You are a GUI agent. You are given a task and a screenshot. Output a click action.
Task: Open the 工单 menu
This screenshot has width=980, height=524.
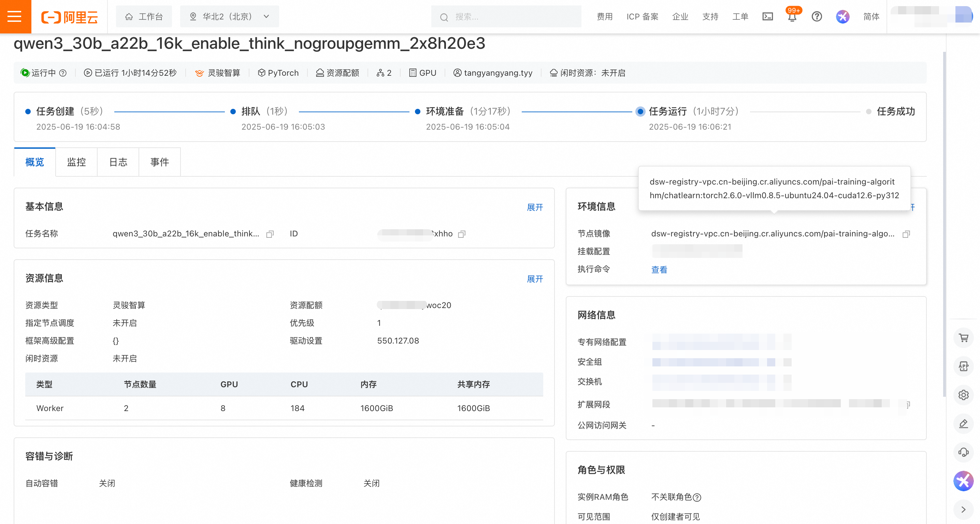point(740,16)
